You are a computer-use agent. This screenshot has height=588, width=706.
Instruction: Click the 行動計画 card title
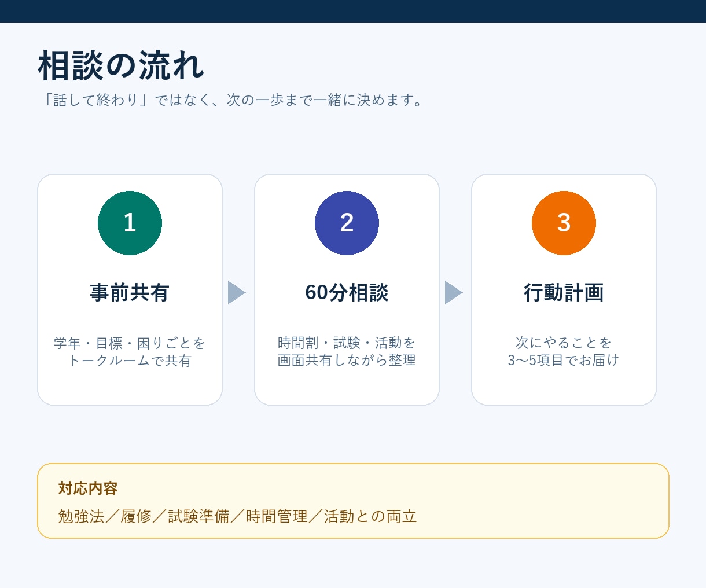pyautogui.click(x=564, y=292)
